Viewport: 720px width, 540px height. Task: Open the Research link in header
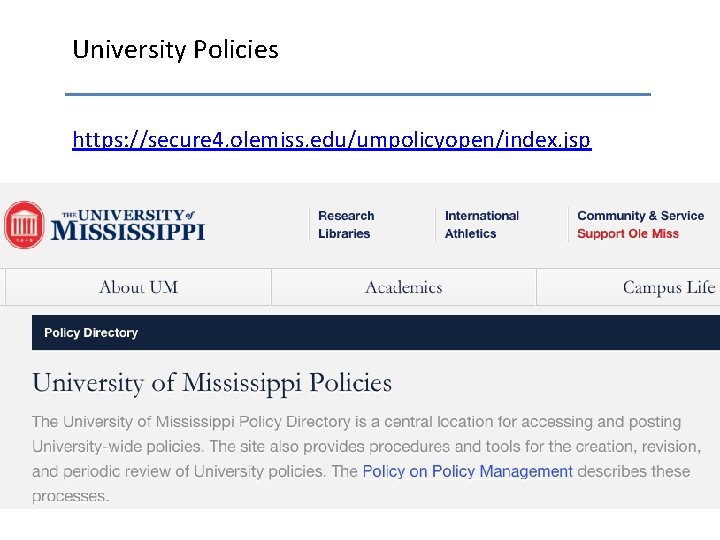(346, 215)
